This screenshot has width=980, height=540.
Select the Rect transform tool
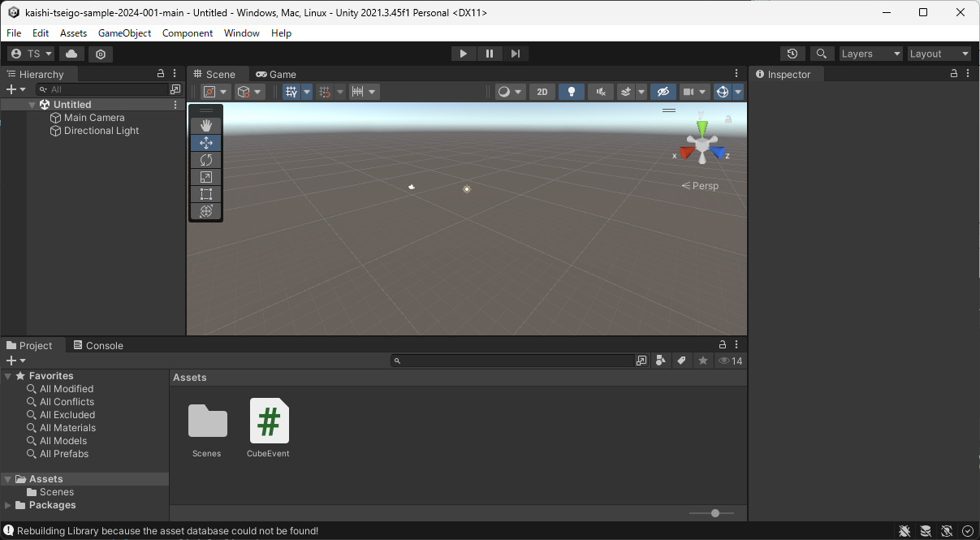(206, 193)
